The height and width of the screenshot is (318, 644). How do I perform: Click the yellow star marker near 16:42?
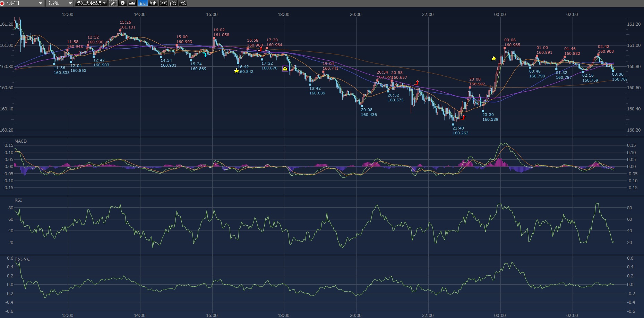point(237,71)
